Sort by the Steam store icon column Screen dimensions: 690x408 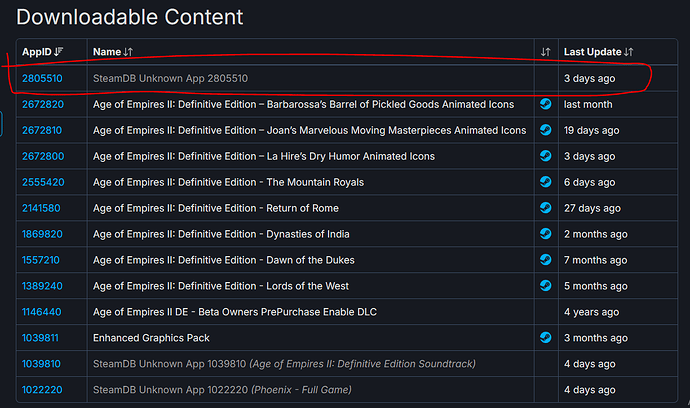pos(546,52)
